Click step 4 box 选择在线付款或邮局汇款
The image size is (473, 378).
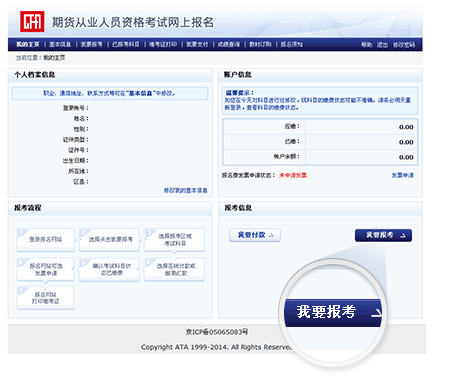pos(175,269)
